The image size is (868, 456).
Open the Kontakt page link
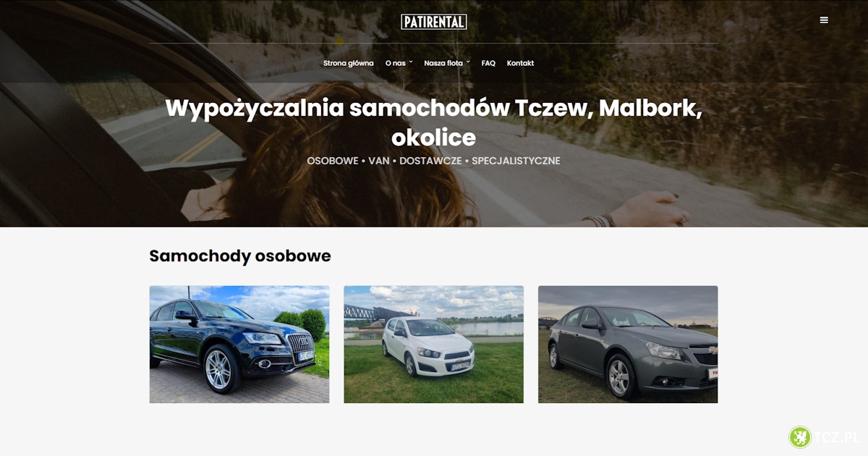520,63
